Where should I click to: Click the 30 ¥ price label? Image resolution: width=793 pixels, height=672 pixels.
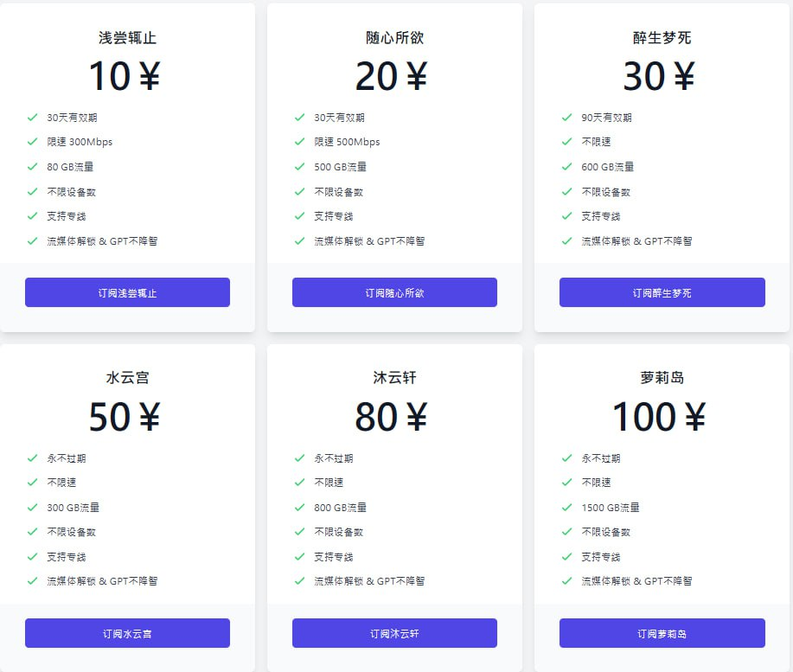(662, 75)
